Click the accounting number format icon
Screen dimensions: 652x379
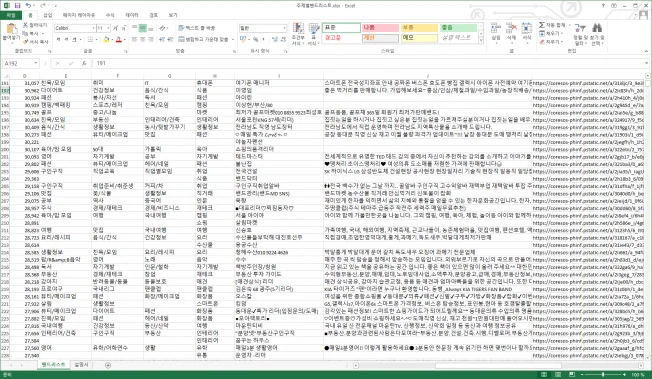click(x=243, y=40)
